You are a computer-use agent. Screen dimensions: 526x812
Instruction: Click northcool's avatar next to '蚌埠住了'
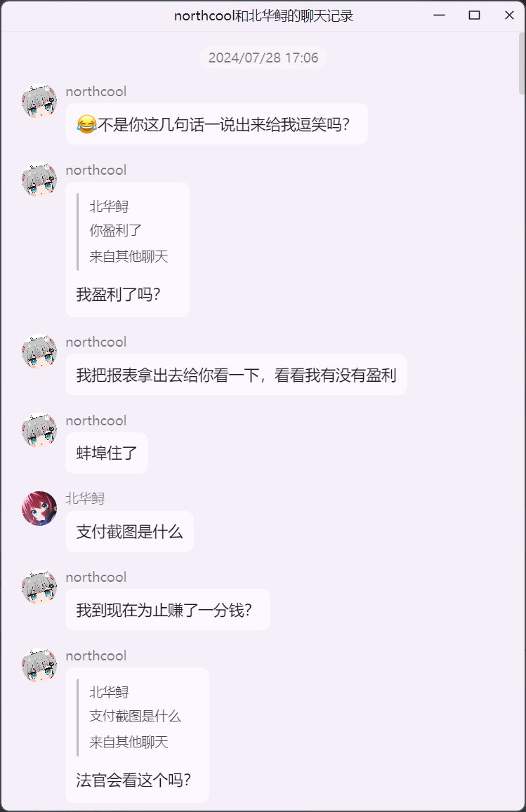[39, 430]
